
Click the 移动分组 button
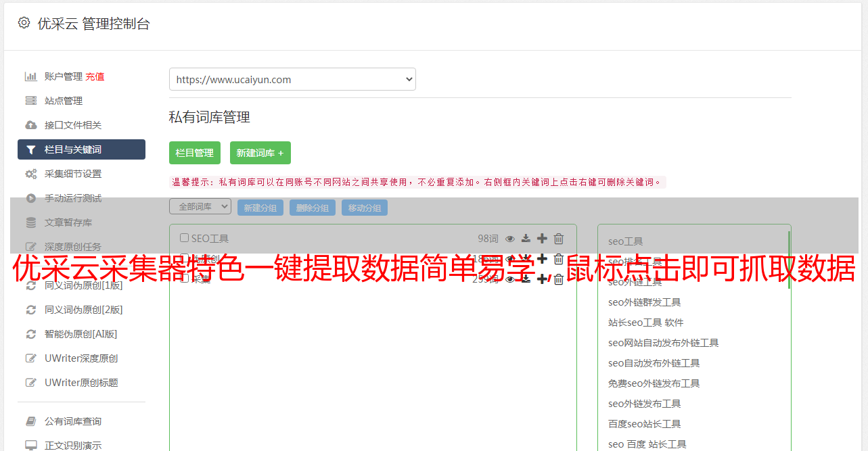(365, 208)
